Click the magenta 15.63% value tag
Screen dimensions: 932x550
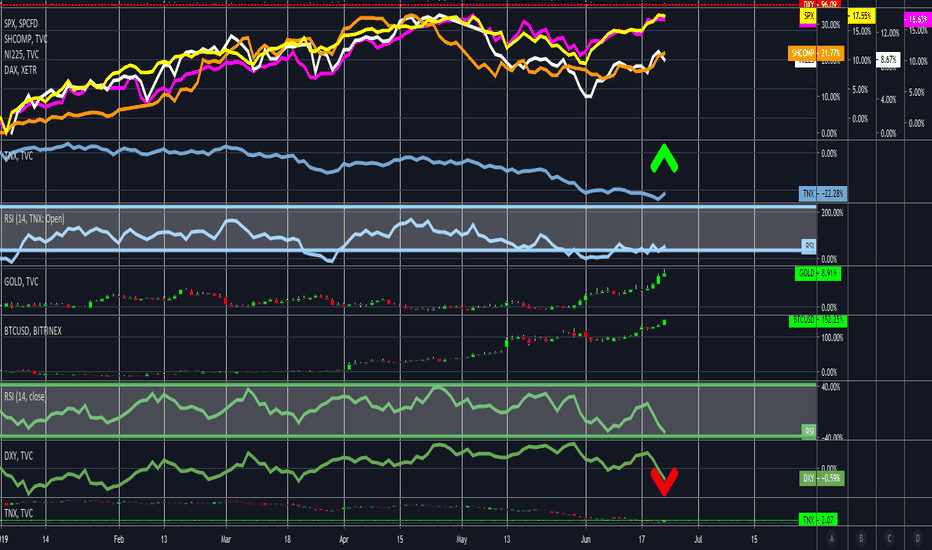tap(918, 20)
